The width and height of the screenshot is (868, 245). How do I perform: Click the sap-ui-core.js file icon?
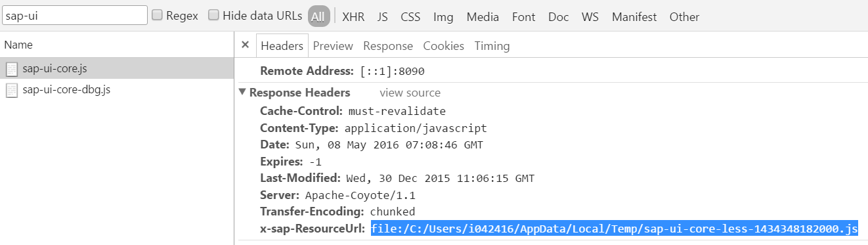tap(11, 68)
